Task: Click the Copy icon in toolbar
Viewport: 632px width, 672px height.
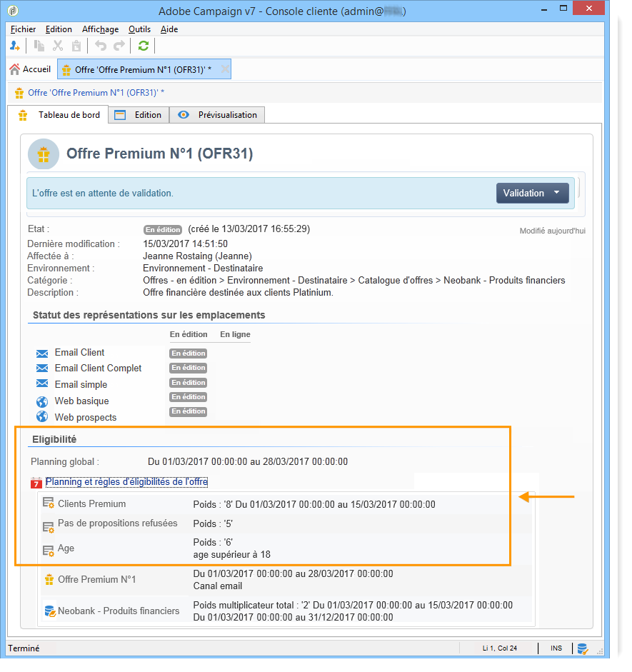Action: tap(39, 46)
